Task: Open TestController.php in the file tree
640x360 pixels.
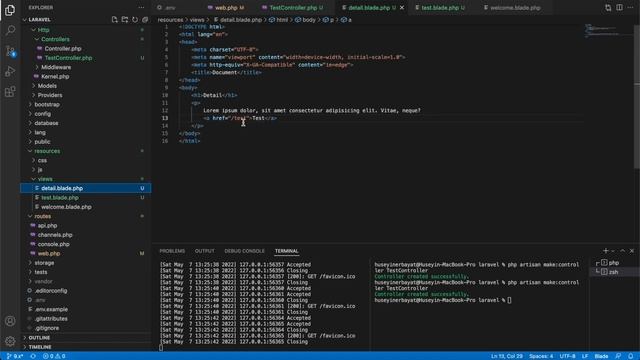Action: pyautogui.click(x=68, y=58)
